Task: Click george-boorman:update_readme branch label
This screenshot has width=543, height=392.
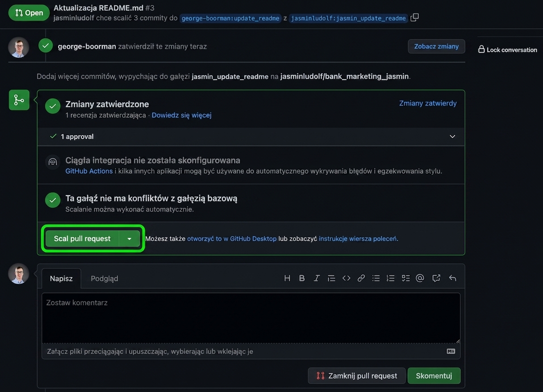Action: (x=230, y=18)
